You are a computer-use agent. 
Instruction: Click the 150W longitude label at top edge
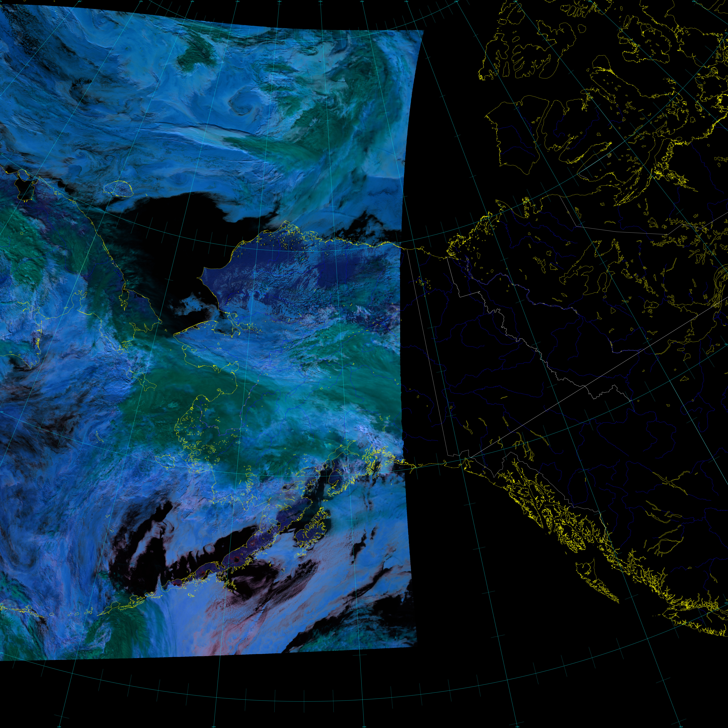tap(320, 1)
